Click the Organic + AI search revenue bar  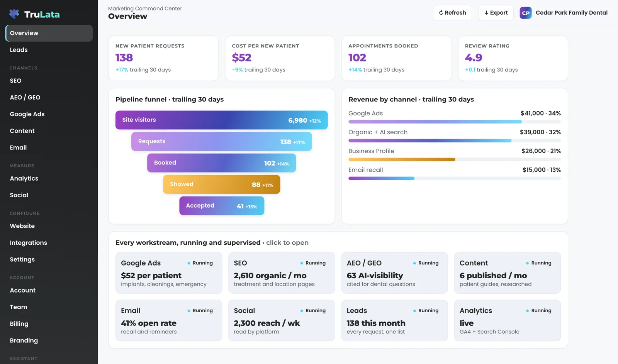click(455, 141)
